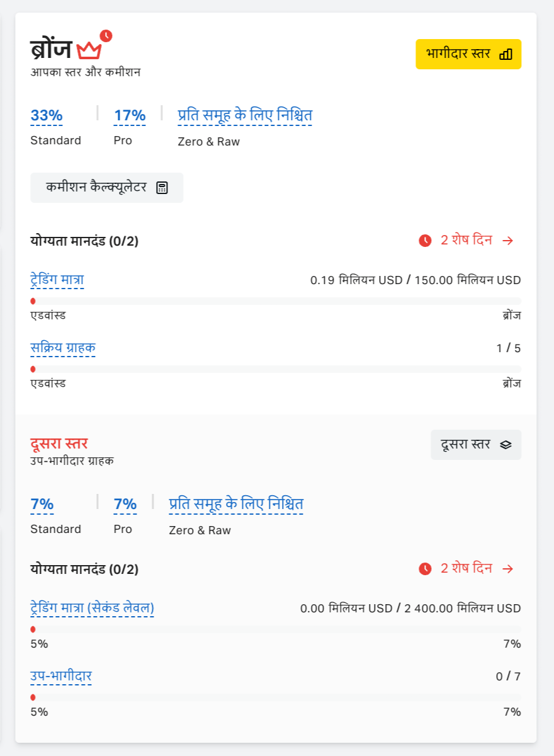Click the red crown icon beside ब्रोंज
Screen dimensions: 554x756
pos(89,49)
